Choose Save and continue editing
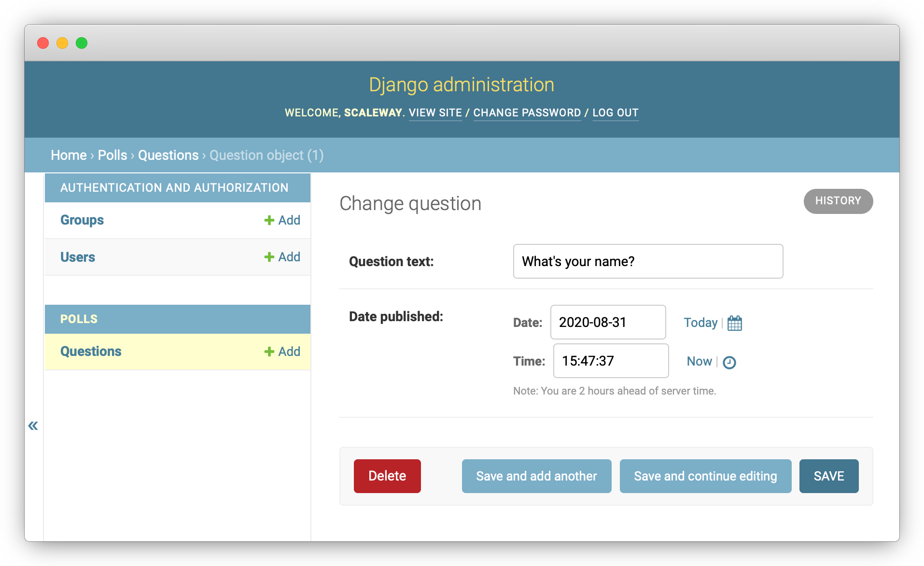 (705, 476)
